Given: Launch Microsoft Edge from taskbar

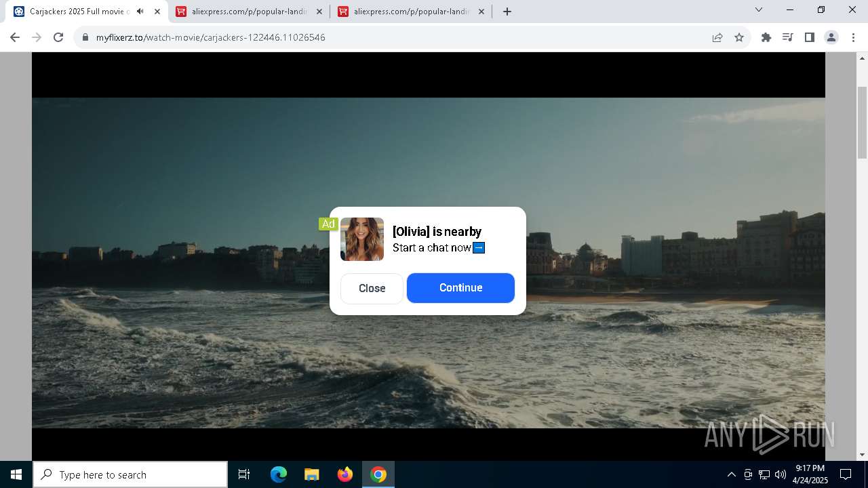Looking at the screenshot, I should pos(279,474).
